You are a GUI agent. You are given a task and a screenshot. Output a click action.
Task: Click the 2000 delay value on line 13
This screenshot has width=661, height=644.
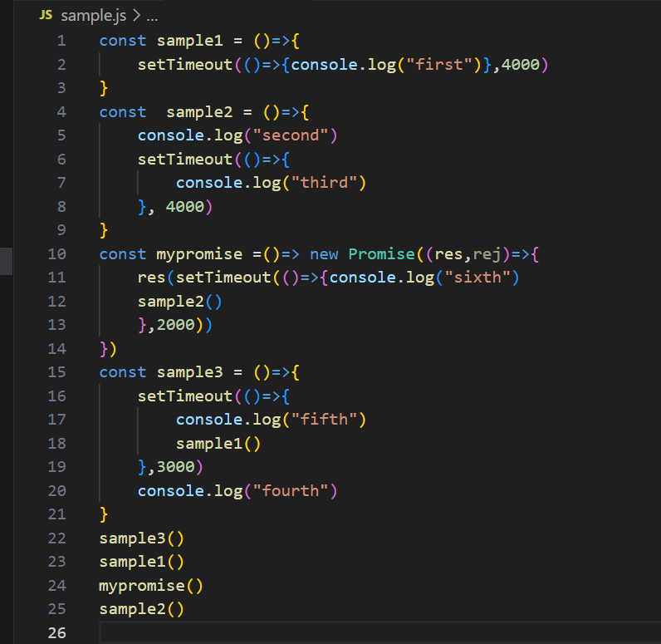point(176,325)
